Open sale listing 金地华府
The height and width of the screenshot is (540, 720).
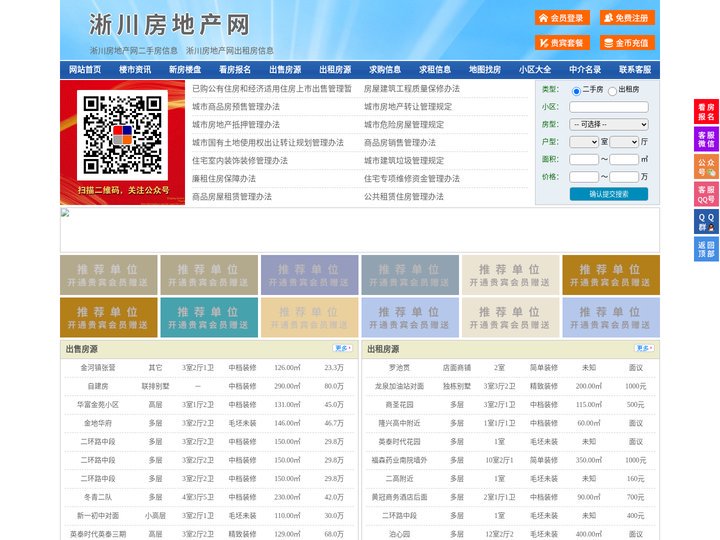point(98,423)
